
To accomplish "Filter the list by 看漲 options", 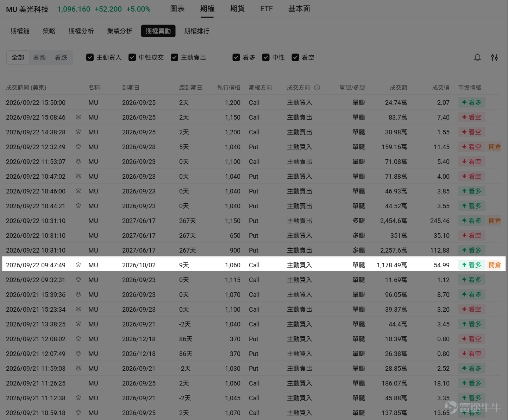I will (x=39, y=57).
